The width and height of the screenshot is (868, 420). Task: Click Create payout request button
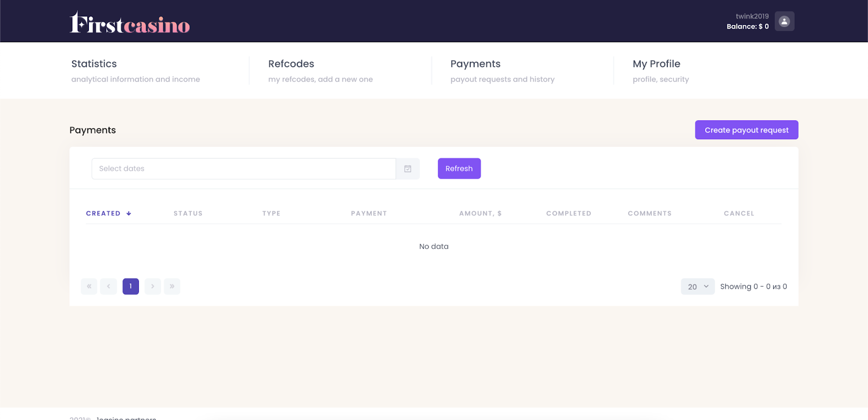click(x=746, y=130)
